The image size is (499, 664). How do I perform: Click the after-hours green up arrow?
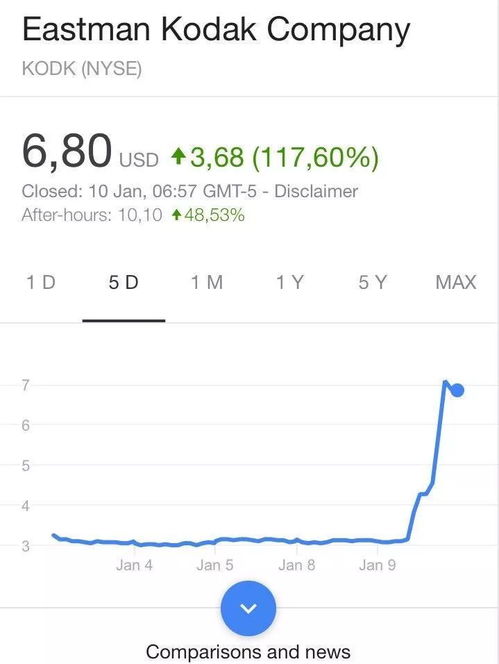(x=177, y=216)
